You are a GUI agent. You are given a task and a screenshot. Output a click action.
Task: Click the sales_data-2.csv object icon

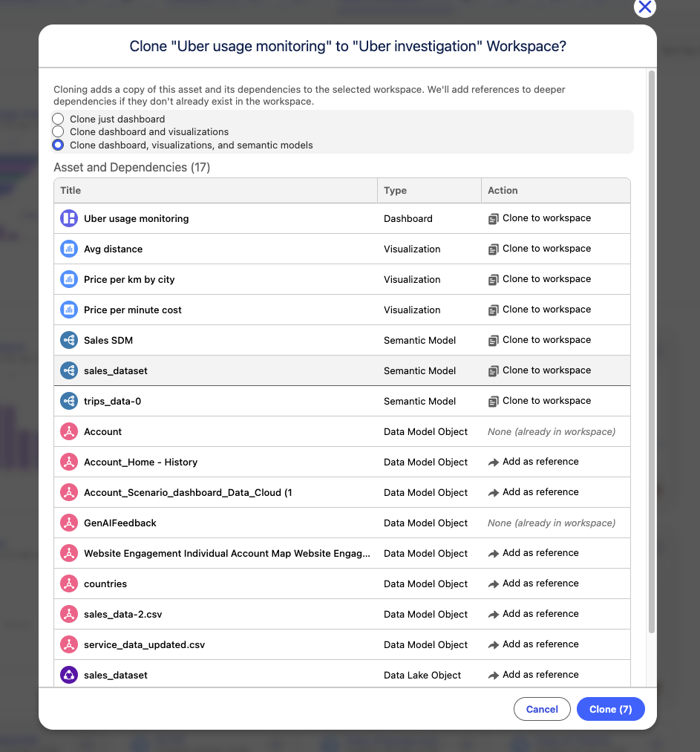69,615
